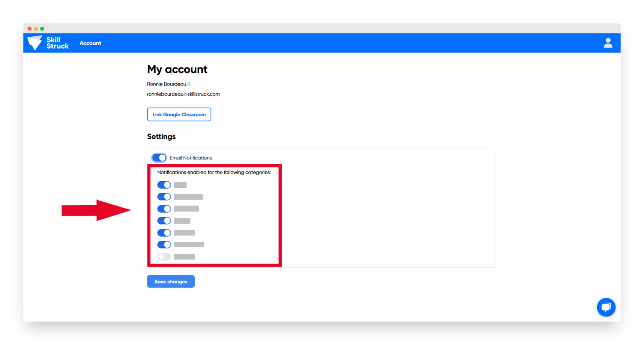The image size is (644, 345).
Task: Turn off the second category toggle
Action: point(164,196)
